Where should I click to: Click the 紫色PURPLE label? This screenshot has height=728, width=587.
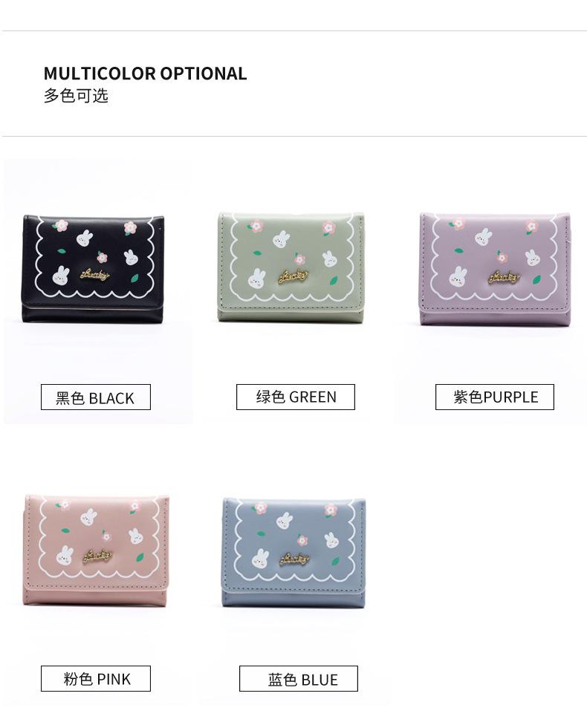tap(495, 397)
